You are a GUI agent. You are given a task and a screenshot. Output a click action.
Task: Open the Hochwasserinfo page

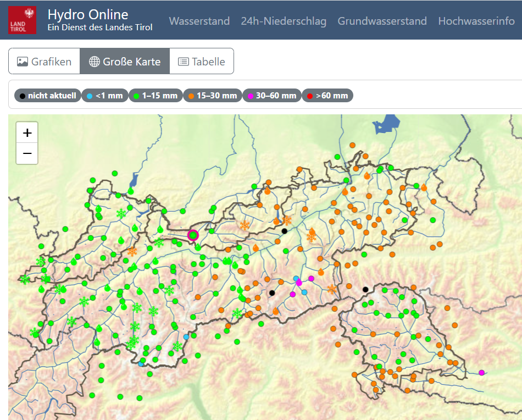point(476,21)
